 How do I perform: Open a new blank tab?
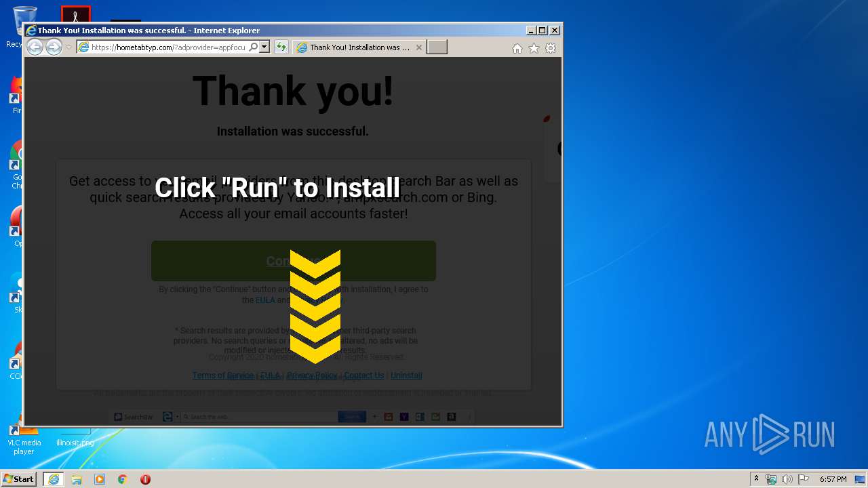click(437, 47)
